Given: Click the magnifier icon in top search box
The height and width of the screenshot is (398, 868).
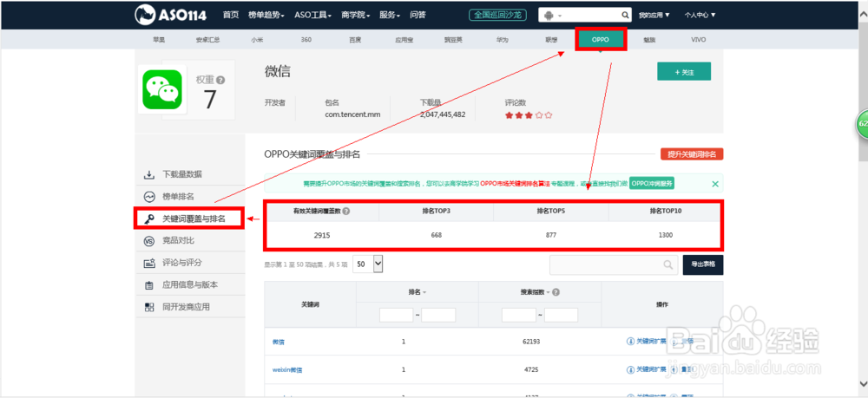Looking at the screenshot, I should 625,16.
